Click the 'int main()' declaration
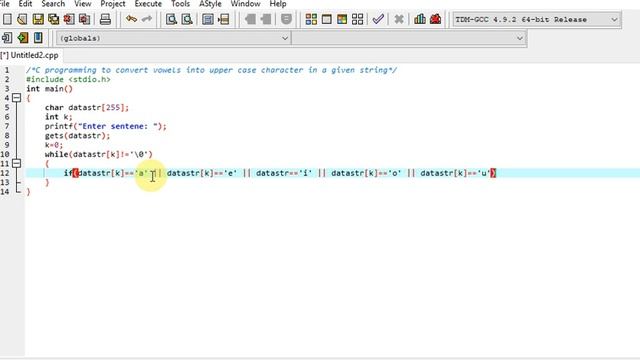Screen dimensions: 640x360 coord(49,89)
